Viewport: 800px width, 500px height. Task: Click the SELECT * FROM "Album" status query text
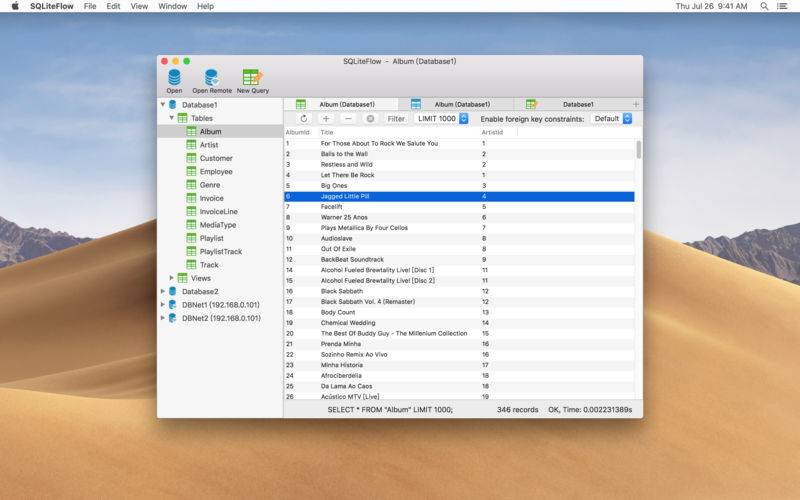click(390, 410)
